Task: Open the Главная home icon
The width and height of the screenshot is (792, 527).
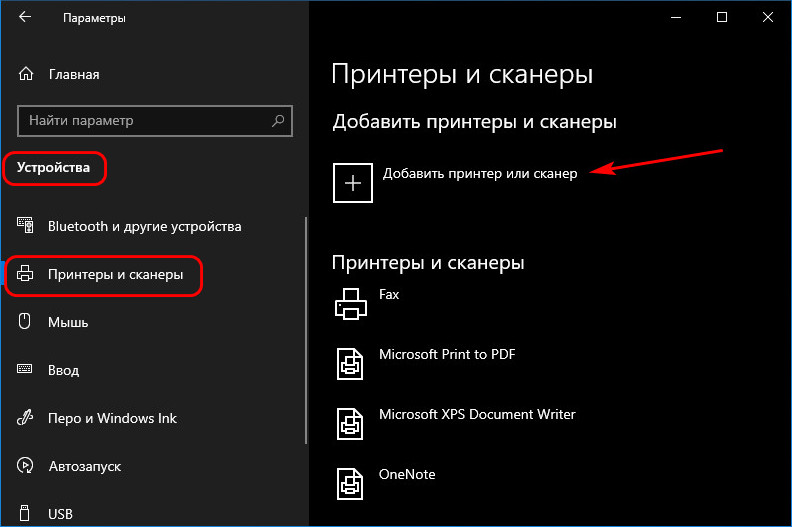Action: (26, 74)
